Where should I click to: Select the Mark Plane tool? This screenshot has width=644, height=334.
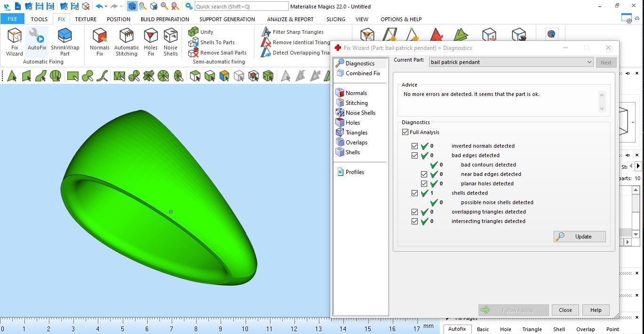pyautogui.click(x=26, y=76)
